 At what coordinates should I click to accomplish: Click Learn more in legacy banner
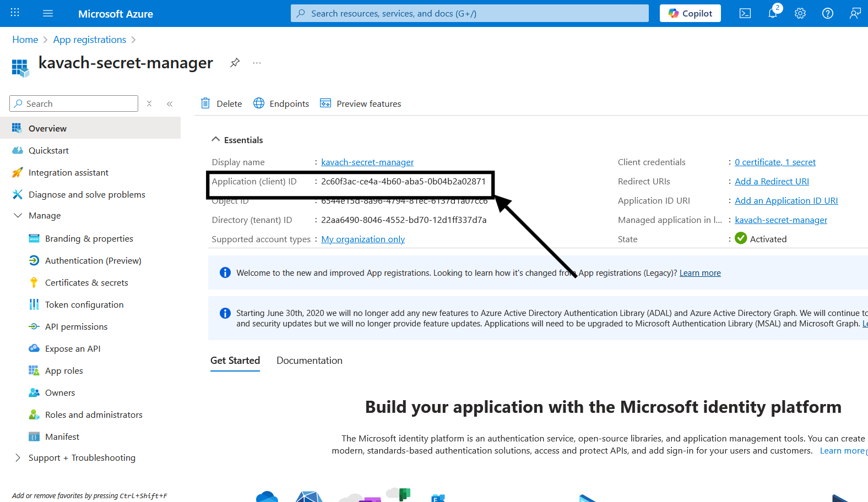[700, 273]
